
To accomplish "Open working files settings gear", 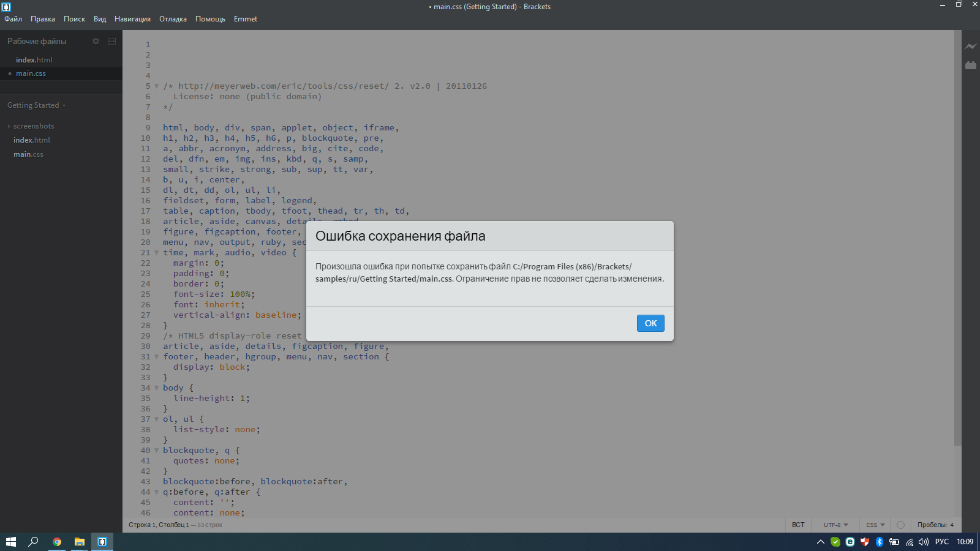I will [96, 41].
